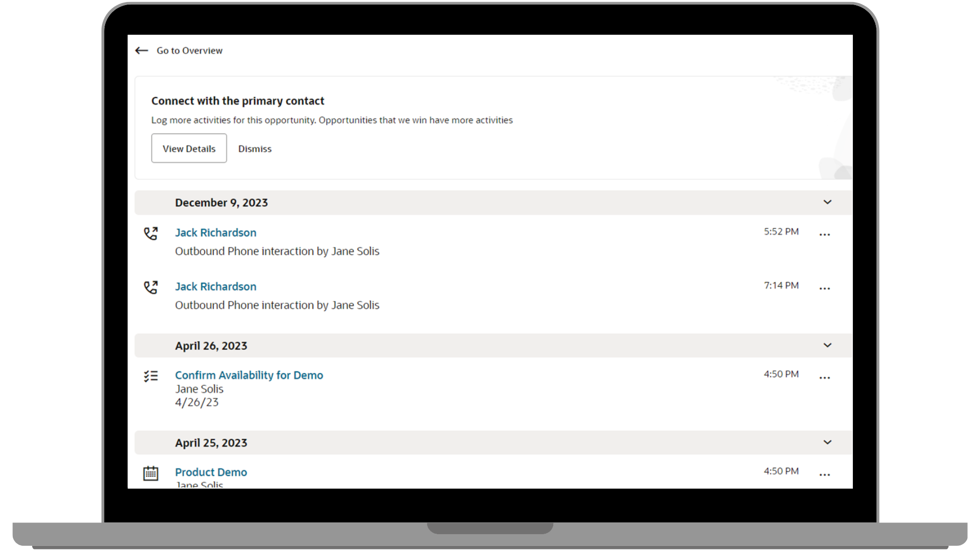The width and height of the screenshot is (980, 551).
Task: Click outbound phone icon for 5:52 PM call
Action: click(151, 234)
